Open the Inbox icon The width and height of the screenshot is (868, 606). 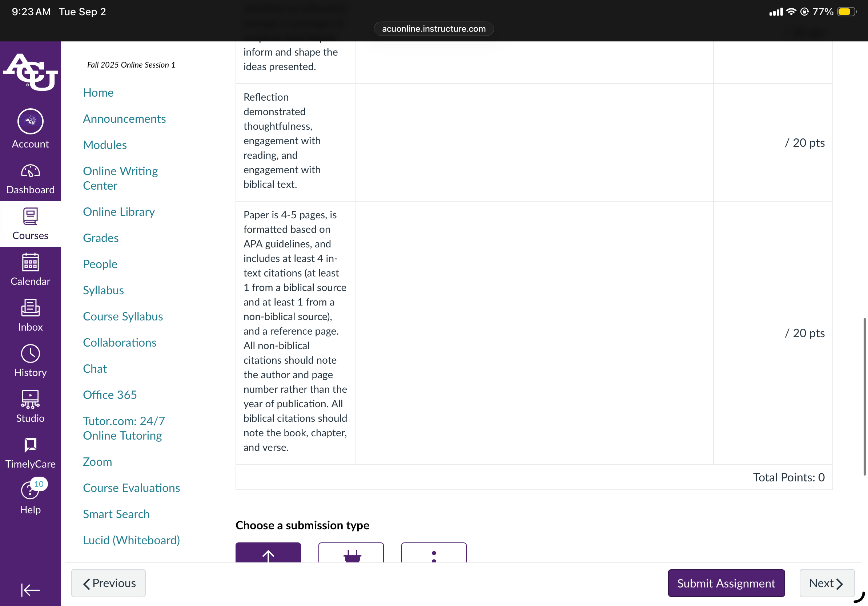click(x=30, y=308)
